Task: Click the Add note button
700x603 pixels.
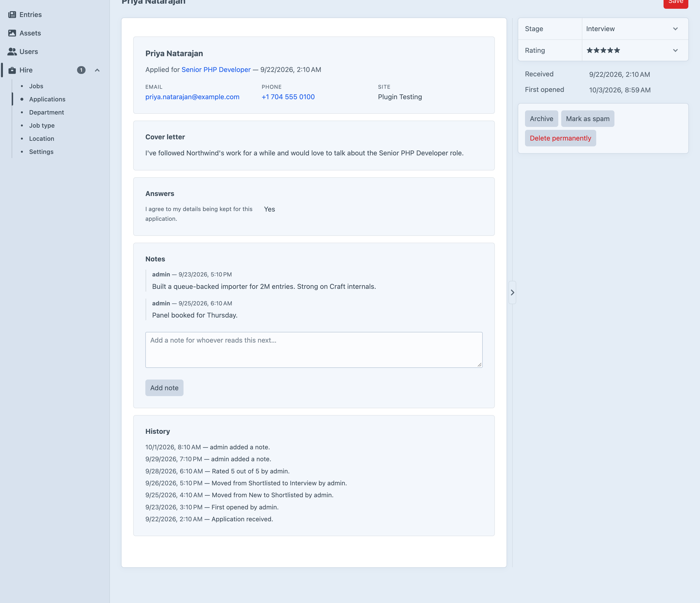Action: [164, 388]
